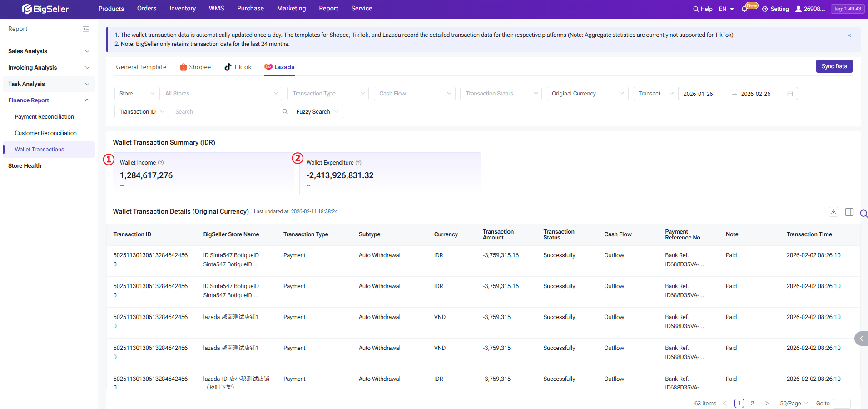Click the download export icon
Image resolution: width=868 pixels, height=409 pixels.
point(833,212)
